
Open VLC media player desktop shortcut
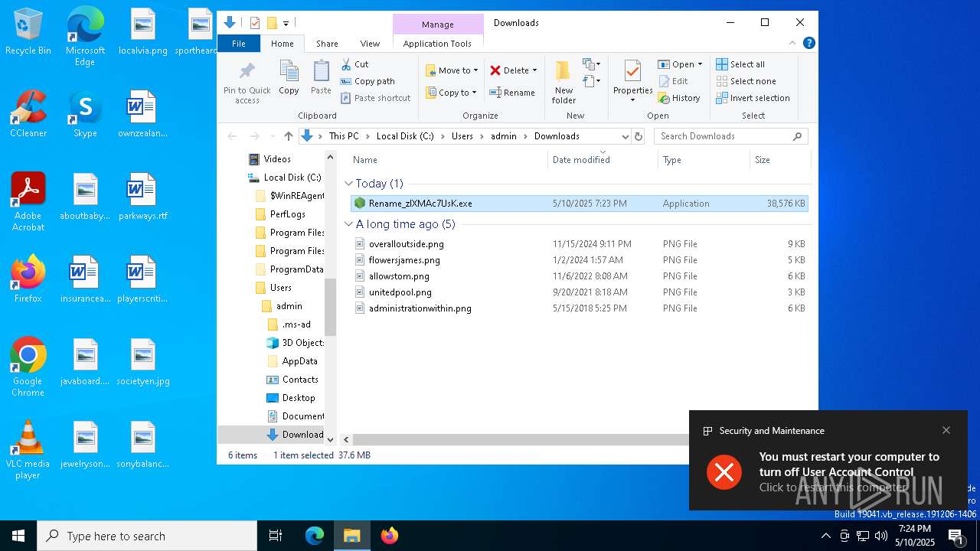coord(28,450)
